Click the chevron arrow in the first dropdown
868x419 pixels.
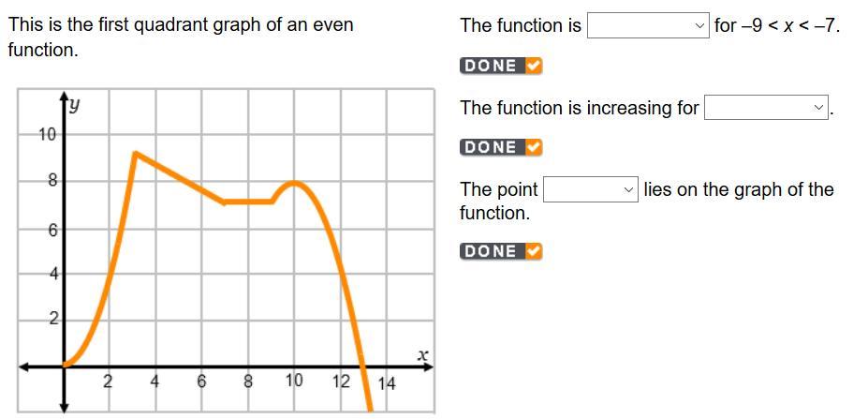[x=699, y=25]
